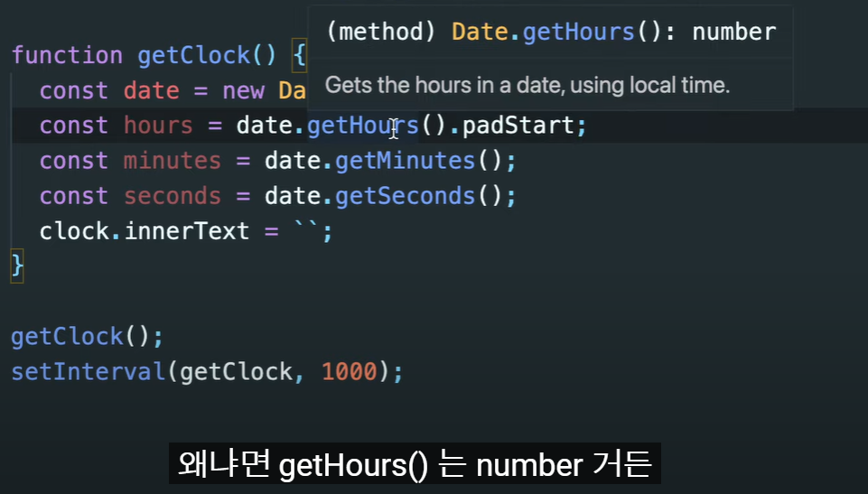Click the Korean subtitle caption at the bottom

click(x=415, y=465)
